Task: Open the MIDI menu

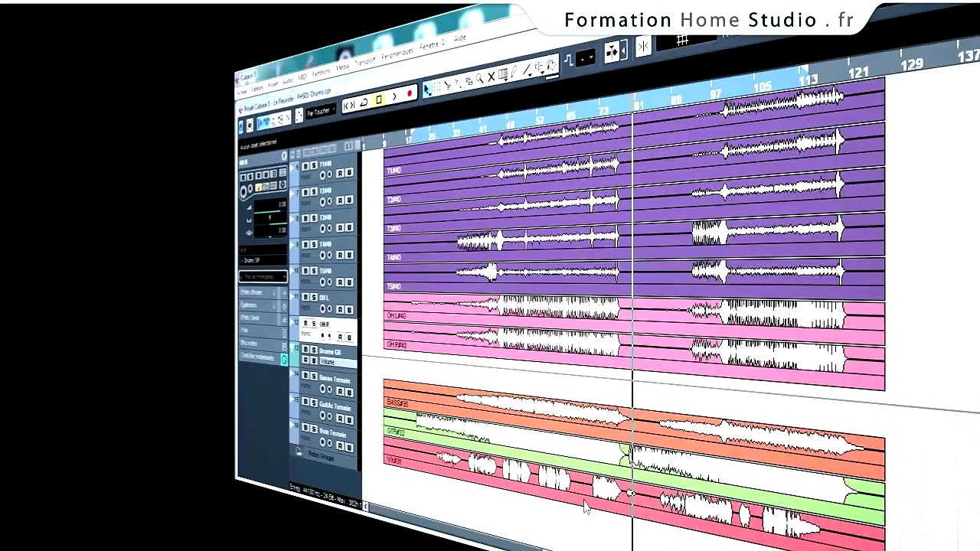Action: pos(302,77)
